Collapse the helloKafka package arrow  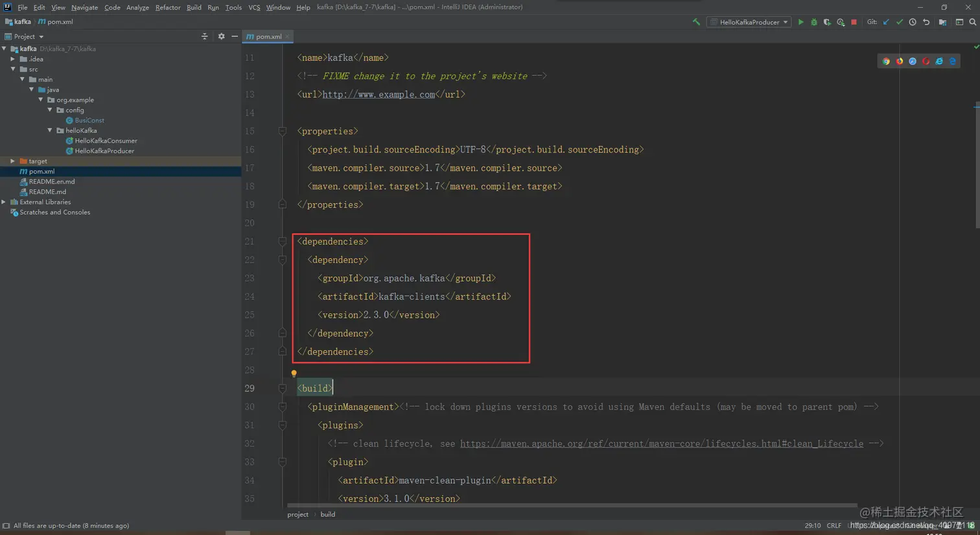[x=50, y=130]
